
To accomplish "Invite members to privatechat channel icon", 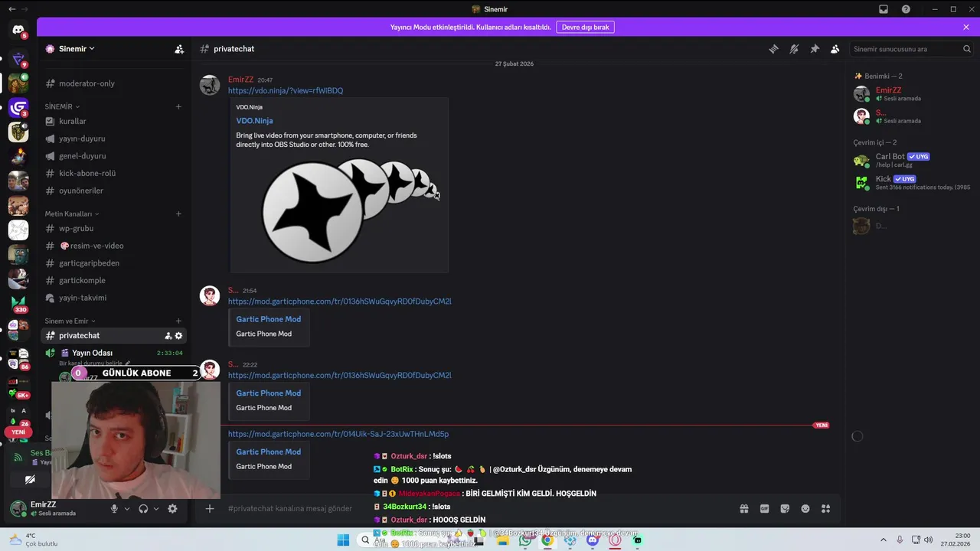I will pos(168,336).
